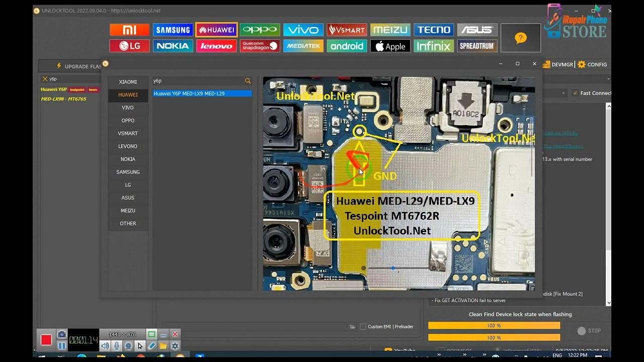Select the MediaTek logo
Screen dimensions: 644x362
pyautogui.click(x=303, y=46)
